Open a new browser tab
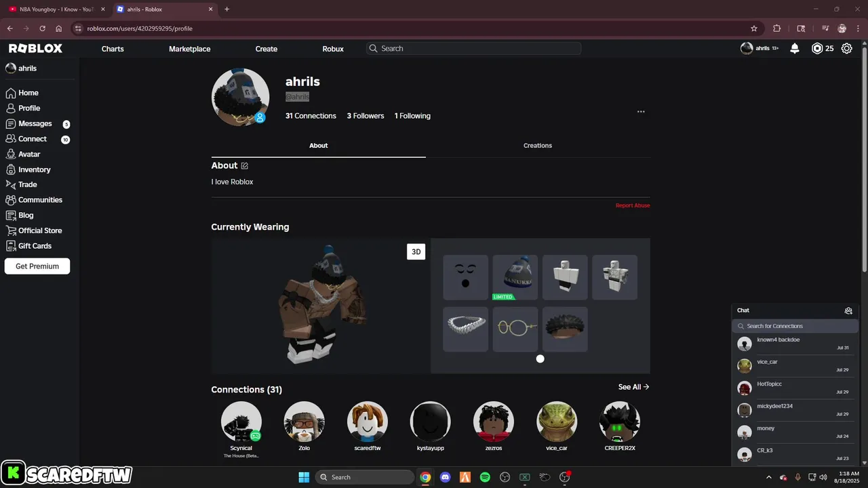The width and height of the screenshot is (868, 488). [x=227, y=9]
